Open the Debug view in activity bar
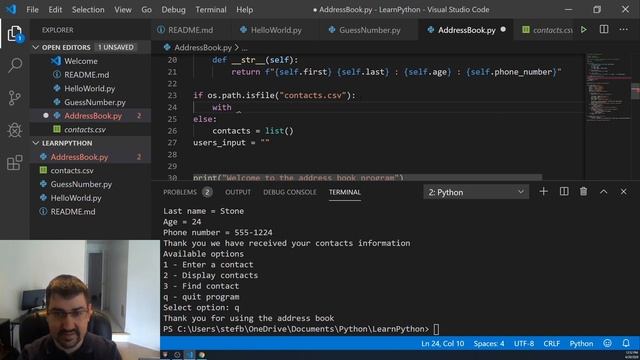640x360 pixels. click(15, 131)
